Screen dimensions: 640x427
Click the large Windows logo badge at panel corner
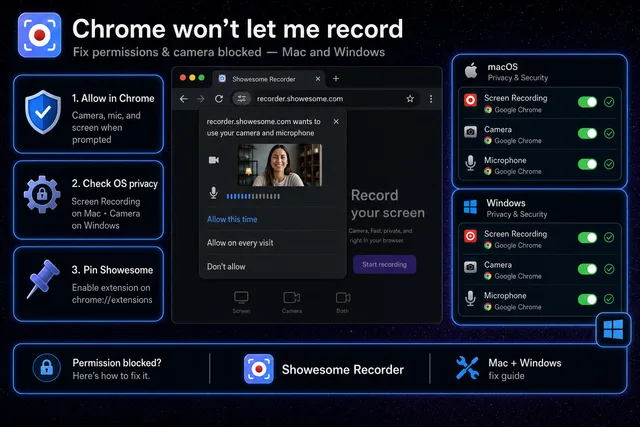tap(613, 329)
